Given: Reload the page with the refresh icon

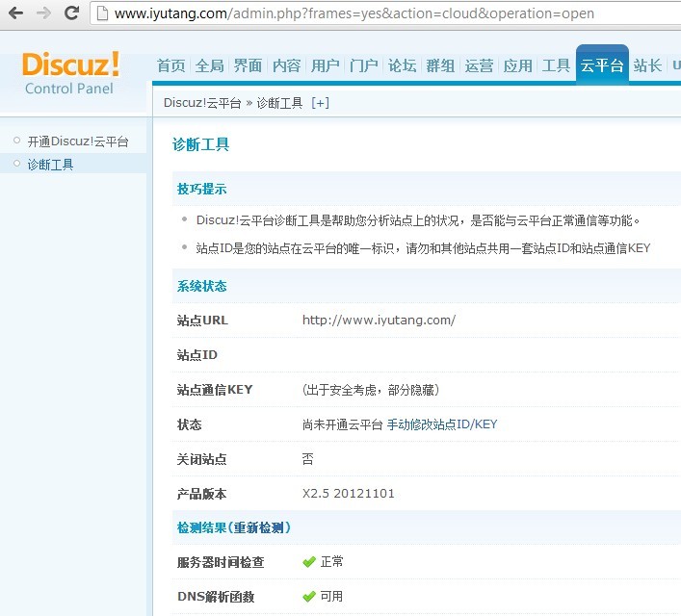Looking at the screenshot, I should click(x=71, y=13).
